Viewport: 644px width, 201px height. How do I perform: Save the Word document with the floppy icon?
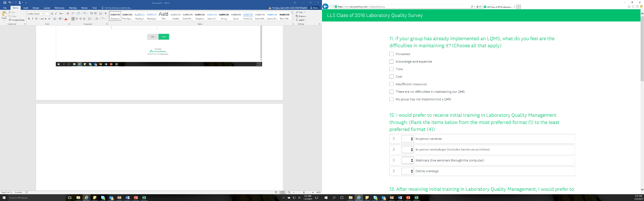tap(5, 2)
